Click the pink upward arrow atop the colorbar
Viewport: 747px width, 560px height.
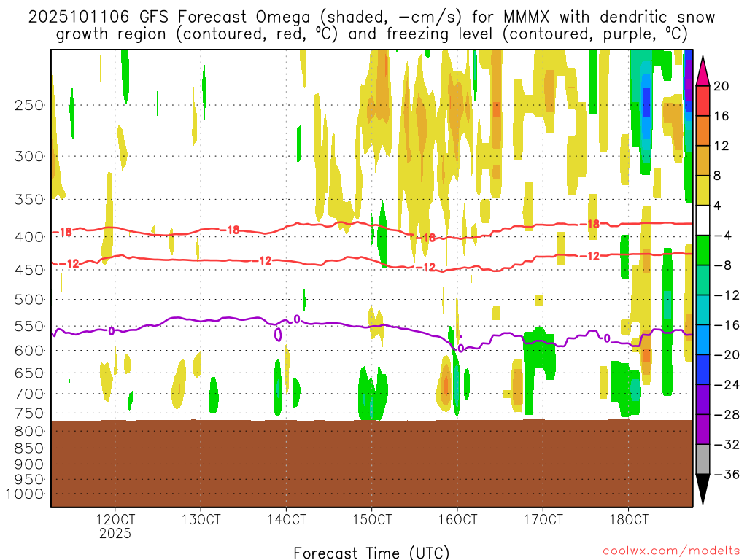[703, 71]
